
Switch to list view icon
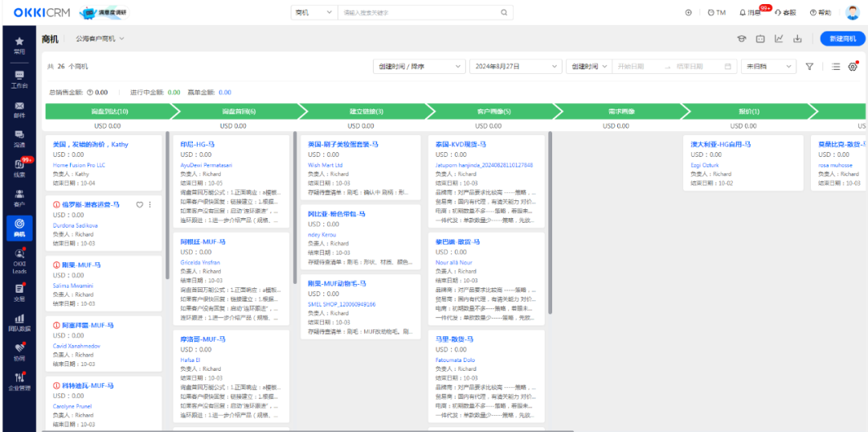[x=836, y=67]
